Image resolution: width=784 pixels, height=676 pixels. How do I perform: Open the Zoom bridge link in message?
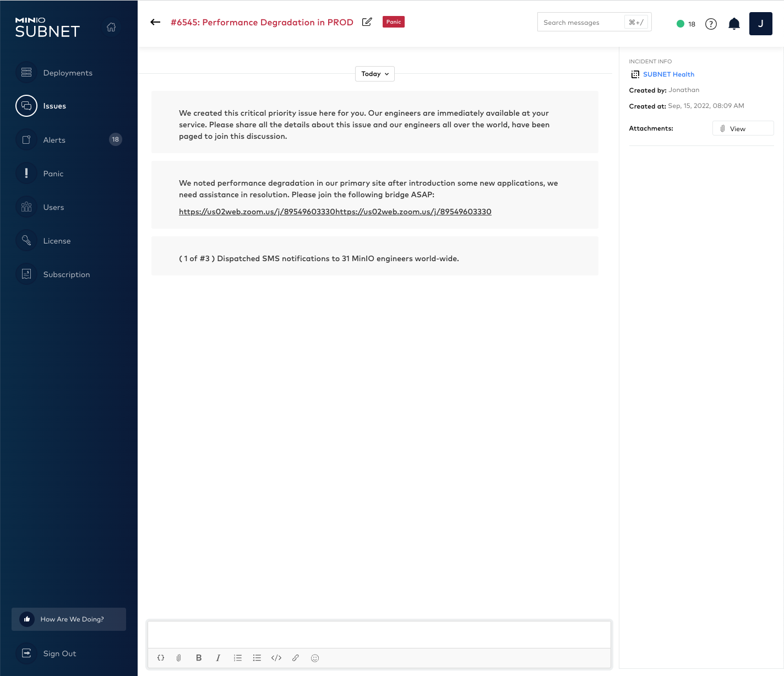point(335,212)
